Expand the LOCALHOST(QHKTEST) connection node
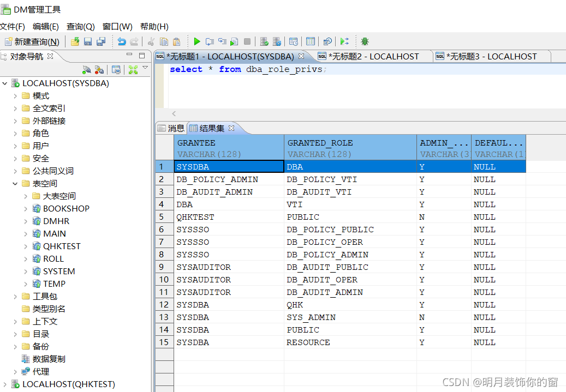This screenshot has width=566, height=392. click(x=5, y=384)
